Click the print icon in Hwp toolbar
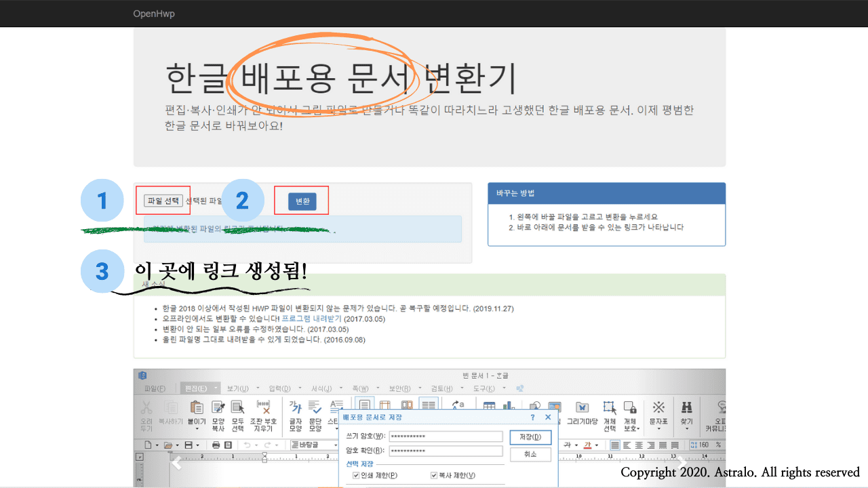868x488 pixels. click(x=216, y=445)
